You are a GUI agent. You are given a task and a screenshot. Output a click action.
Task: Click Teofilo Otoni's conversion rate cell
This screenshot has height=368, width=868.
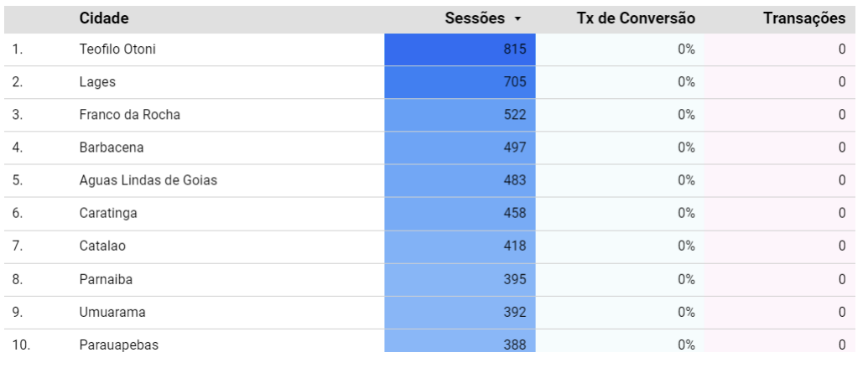[619, 49]
